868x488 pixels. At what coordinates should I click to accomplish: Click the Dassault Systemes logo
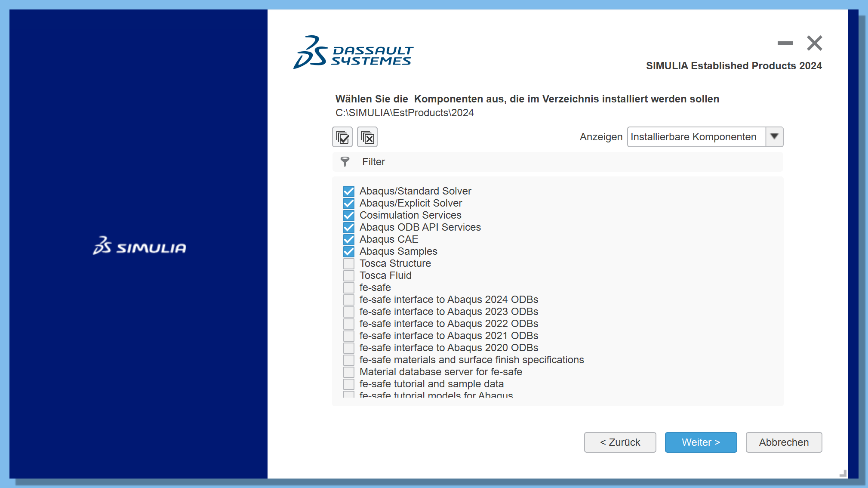pyautogui.click(x=353, y=53)
